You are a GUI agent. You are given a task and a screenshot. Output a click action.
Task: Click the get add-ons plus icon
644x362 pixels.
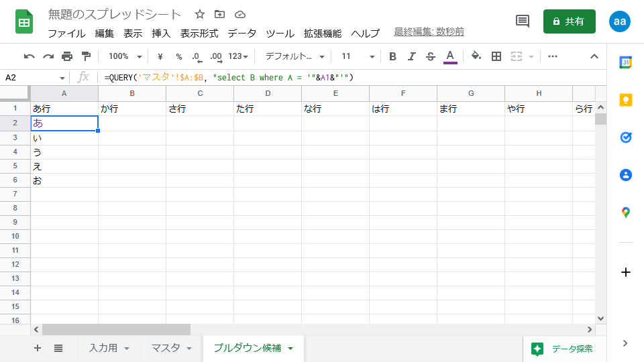625,272
